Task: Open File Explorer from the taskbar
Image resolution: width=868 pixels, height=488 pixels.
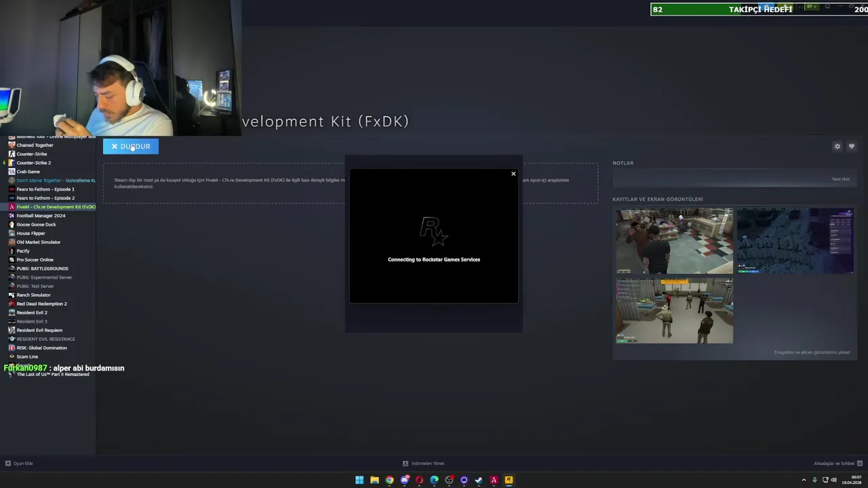Action: pos(374,480)
